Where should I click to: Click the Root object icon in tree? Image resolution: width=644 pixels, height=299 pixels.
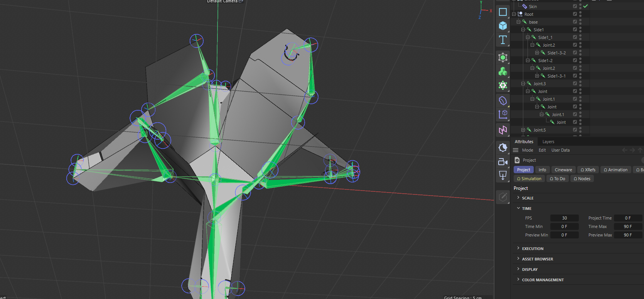tap(520, 14)
